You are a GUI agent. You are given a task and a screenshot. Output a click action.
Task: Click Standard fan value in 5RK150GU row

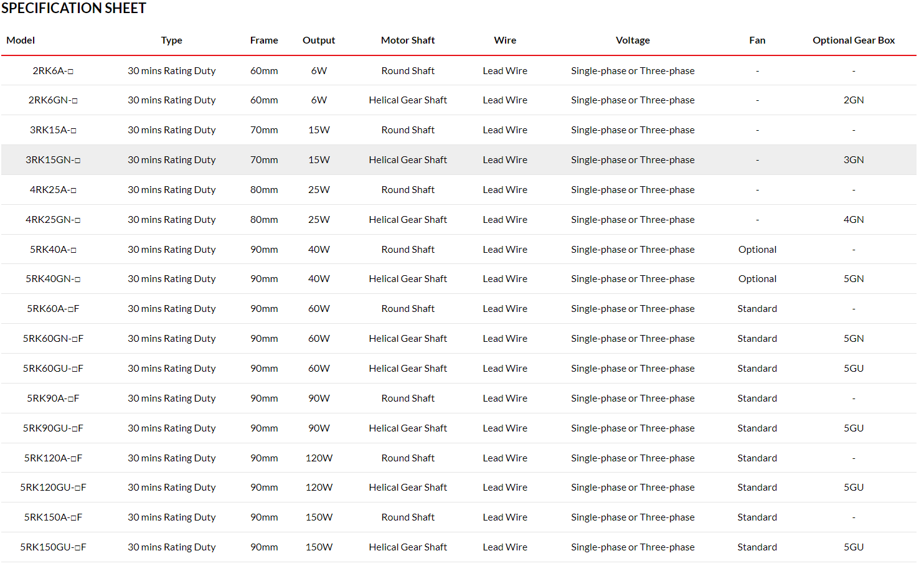tap(757, 547)
